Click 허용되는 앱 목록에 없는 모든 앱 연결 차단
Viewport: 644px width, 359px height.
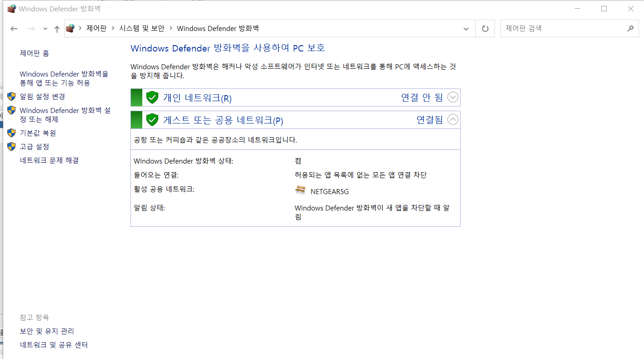[x=361, y=175]
